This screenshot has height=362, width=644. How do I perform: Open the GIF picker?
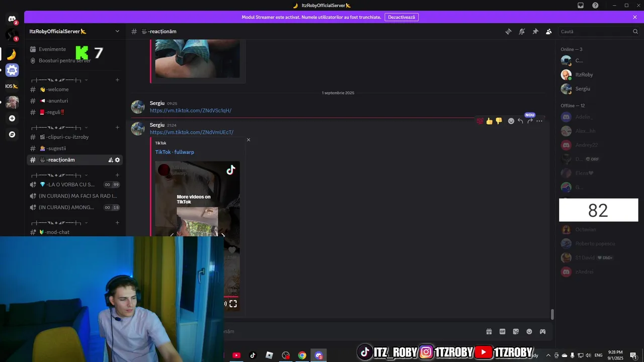coord(502,331)
